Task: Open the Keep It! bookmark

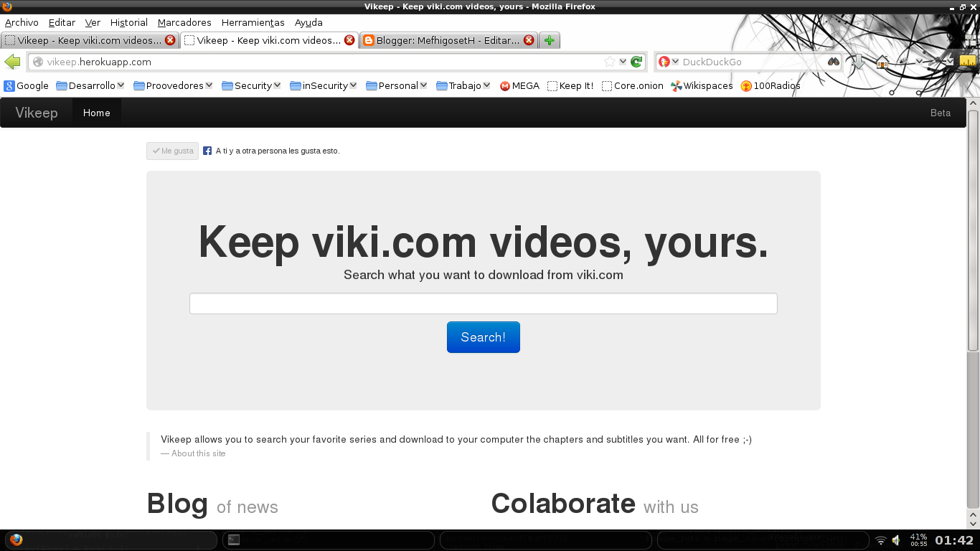Action: coord(570,85)
